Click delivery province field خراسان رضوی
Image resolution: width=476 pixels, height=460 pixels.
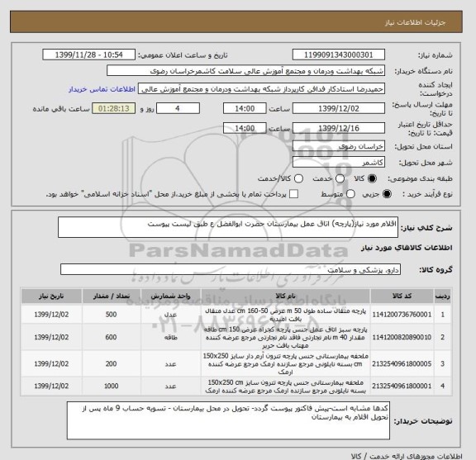(x=339, y=146)
